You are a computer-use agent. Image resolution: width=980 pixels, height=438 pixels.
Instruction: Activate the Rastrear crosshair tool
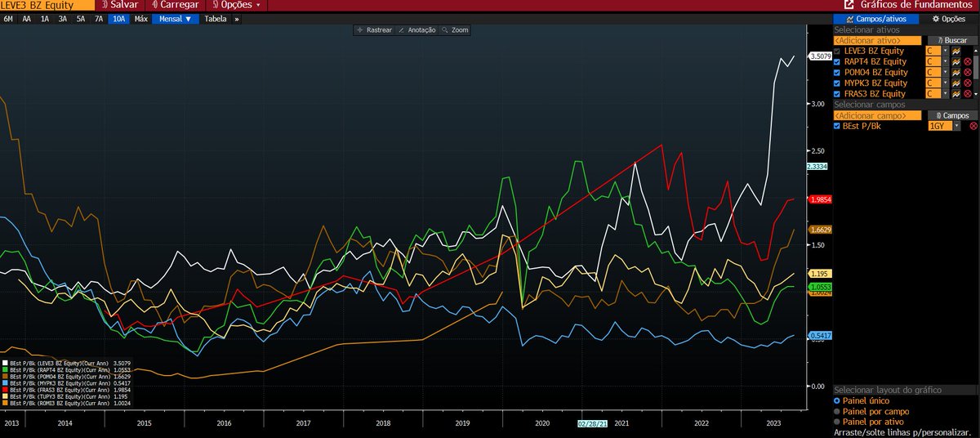coord(375,29)
